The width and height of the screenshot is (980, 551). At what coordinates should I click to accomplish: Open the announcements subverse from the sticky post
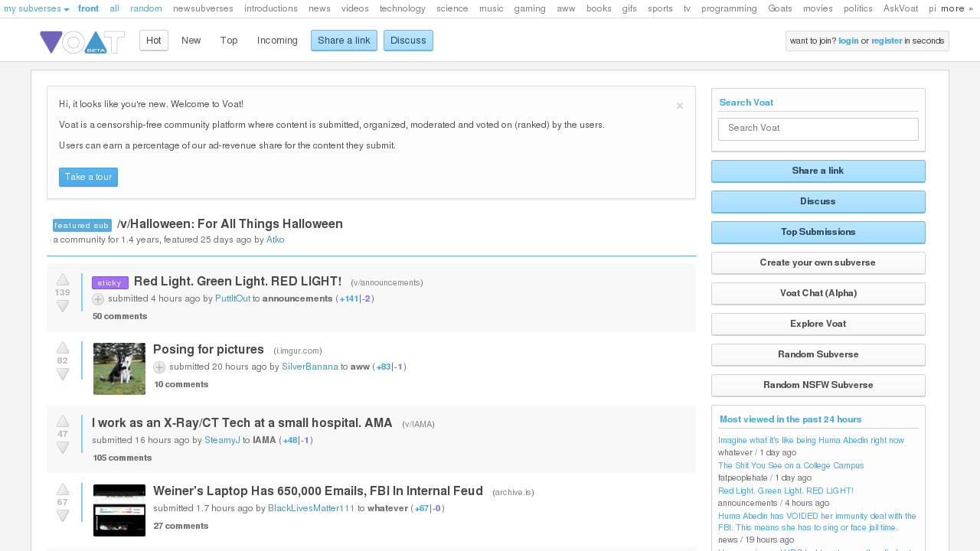(298, 299)
